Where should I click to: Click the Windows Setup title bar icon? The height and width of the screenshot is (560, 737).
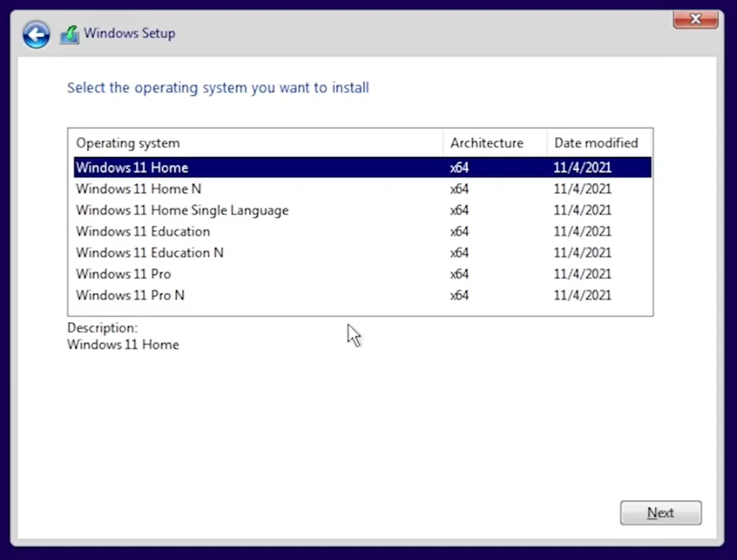69,35
